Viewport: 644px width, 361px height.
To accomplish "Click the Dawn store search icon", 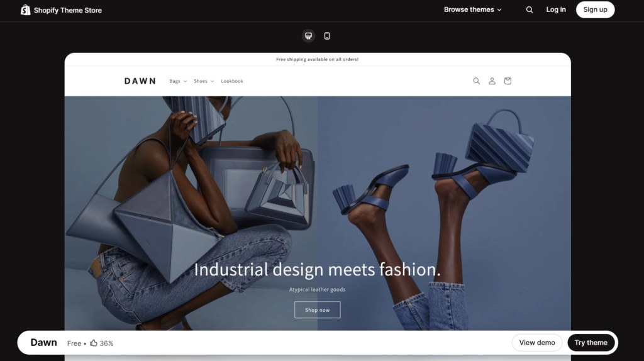I will click(x=477, y=81).
